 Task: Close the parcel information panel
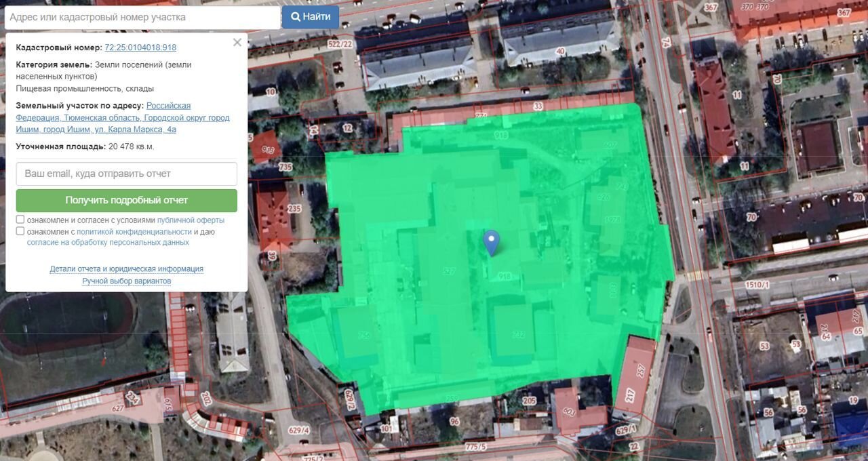237,42
